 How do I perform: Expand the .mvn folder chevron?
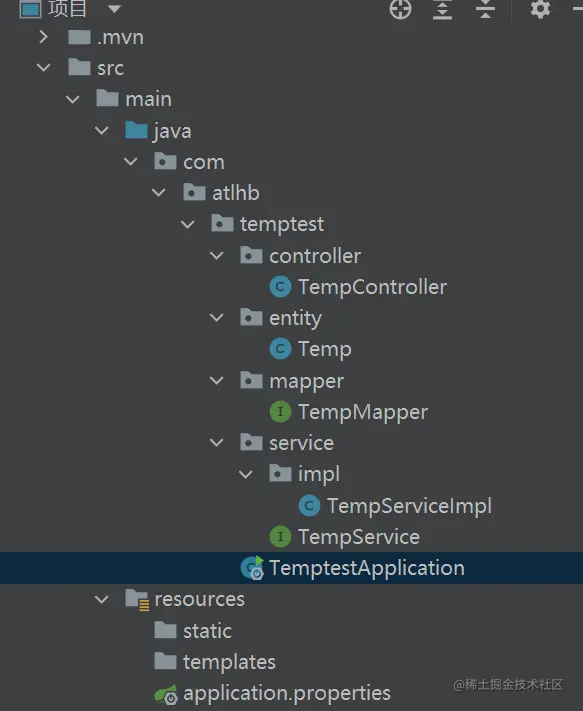click(44, 37)
